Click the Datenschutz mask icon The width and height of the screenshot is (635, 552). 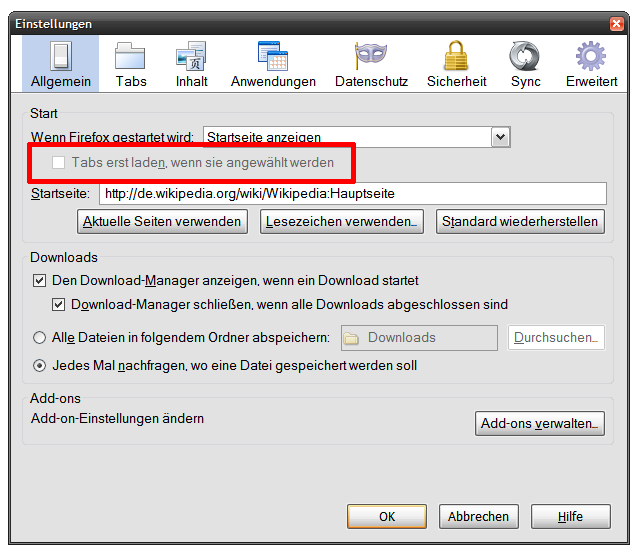tap(371, 56)
